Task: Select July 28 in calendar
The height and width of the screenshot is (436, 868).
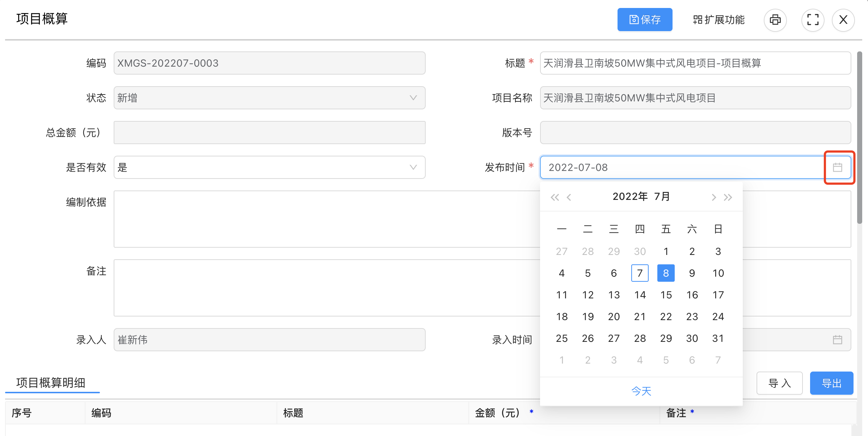Action: tap(640, 338)
